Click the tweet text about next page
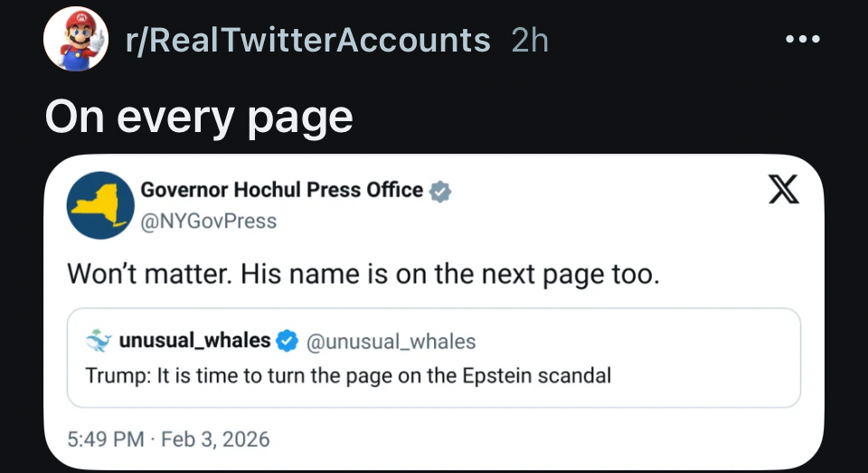 pyautogui.click(x=363, y=274)
